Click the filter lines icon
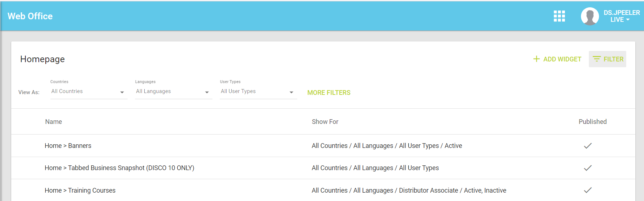Viewport: 644px width, 201px height. point(596,59)
